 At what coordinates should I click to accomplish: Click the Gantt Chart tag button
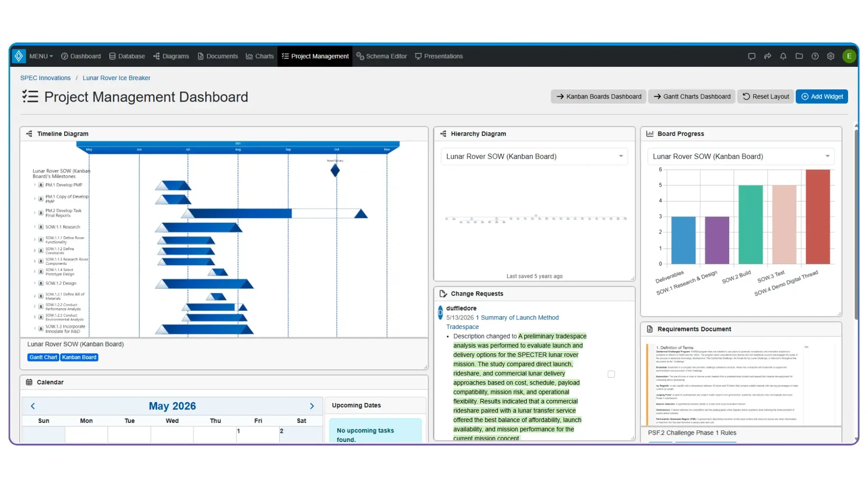[x=43, y=357]
